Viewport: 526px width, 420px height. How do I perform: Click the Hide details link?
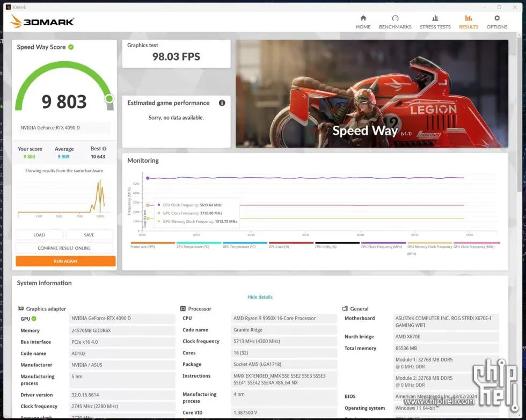[x=260, y=297]
